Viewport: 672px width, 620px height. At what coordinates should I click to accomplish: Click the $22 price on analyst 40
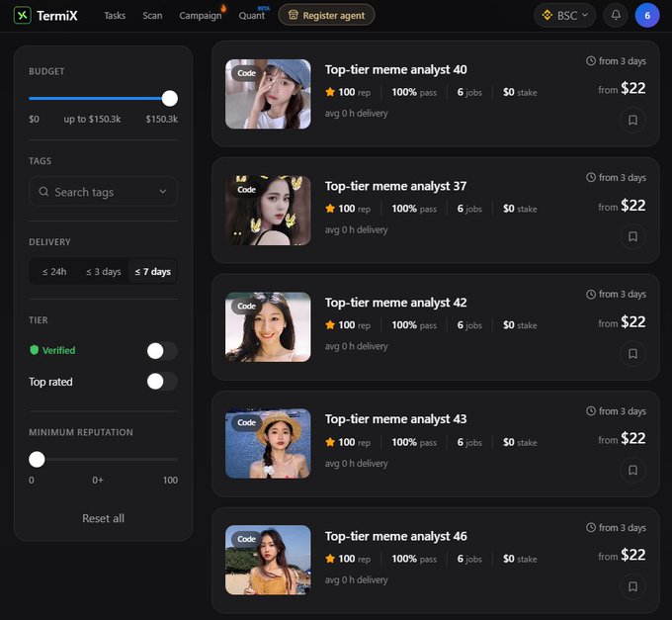click(x=633, y=88)
